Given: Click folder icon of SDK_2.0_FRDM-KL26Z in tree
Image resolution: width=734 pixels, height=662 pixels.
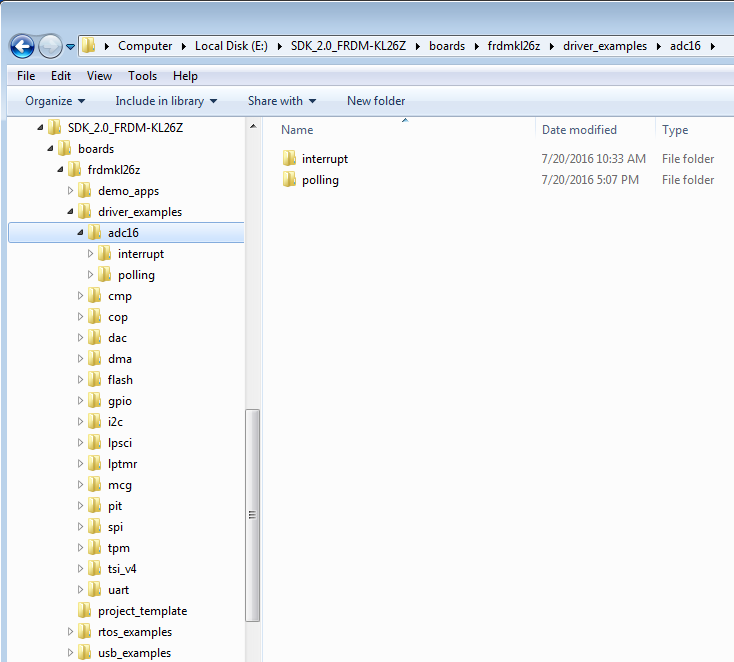Looking at the screenshot, I should (54, 127).
